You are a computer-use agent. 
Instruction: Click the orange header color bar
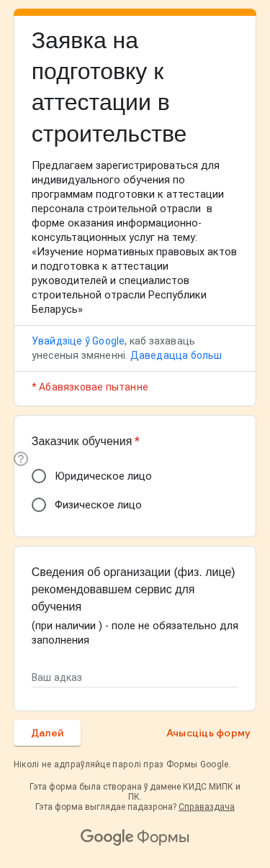pos(135,12)
